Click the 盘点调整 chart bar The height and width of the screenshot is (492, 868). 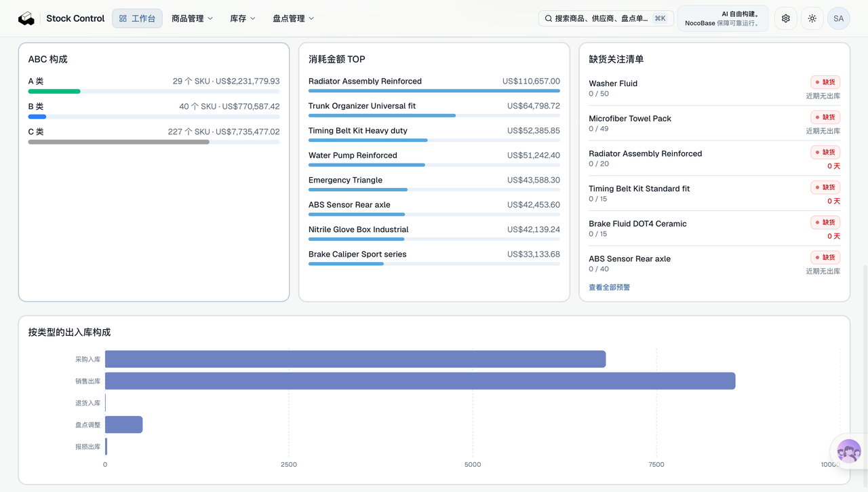[x=123, y=425]
